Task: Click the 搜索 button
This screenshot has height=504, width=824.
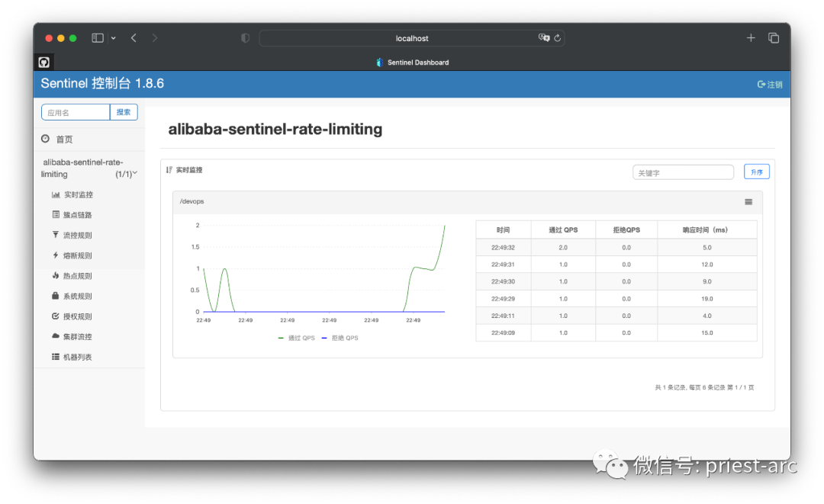Action: pyautogui.click(x=124, y=112)
